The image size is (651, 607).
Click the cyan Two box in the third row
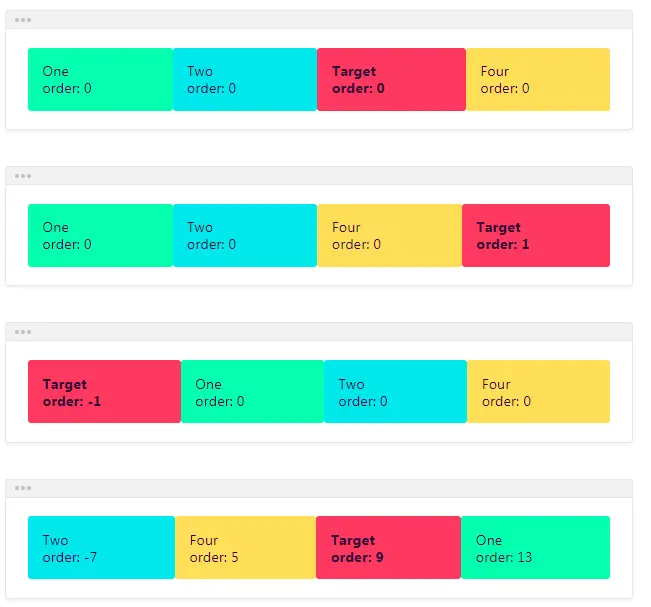coord(396,392)
